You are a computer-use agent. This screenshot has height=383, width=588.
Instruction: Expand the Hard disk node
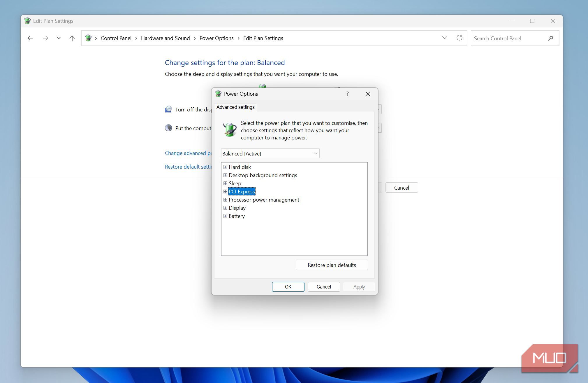225,167
